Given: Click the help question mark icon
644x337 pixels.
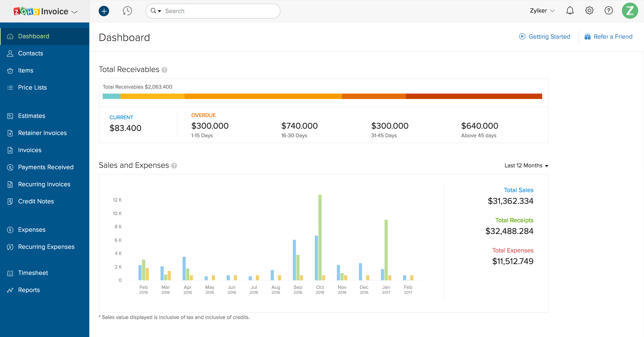Looking at the screenshot, I should pos(608,11).
